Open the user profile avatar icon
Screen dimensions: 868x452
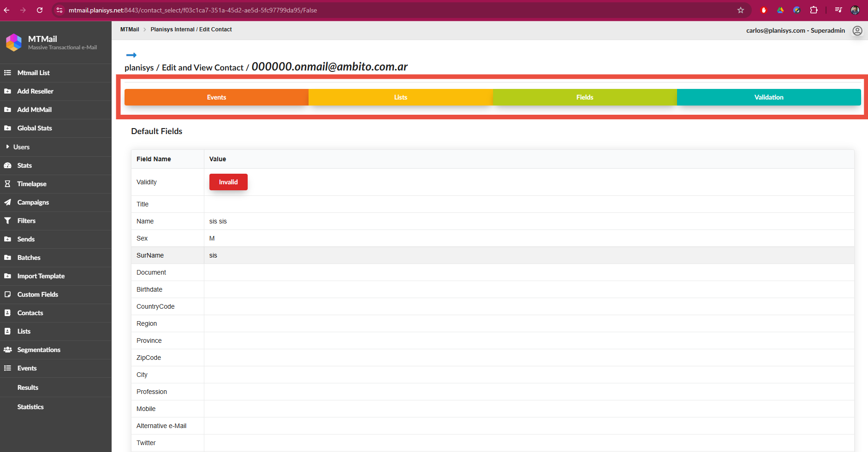tap(857, 31)
